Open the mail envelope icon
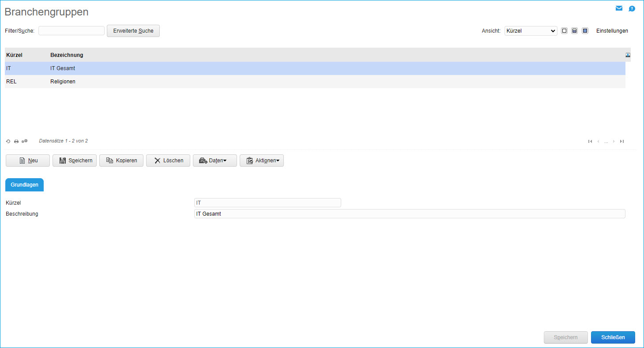The height and width of the screenshot is (348, 644). click(x=619, y=8)
